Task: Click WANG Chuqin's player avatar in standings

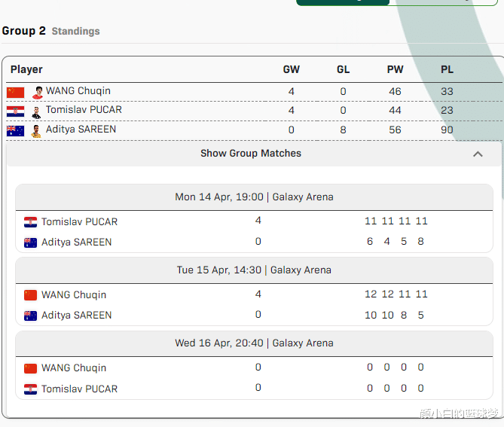Action: pyautogui.click(x=37, y=92)
